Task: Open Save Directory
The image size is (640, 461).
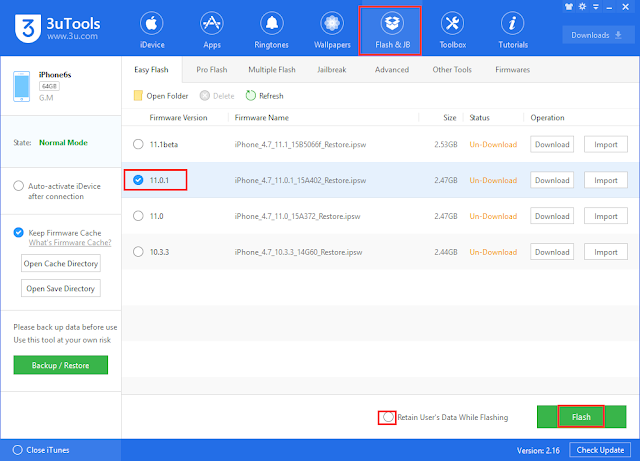Action: pos(61,289)
